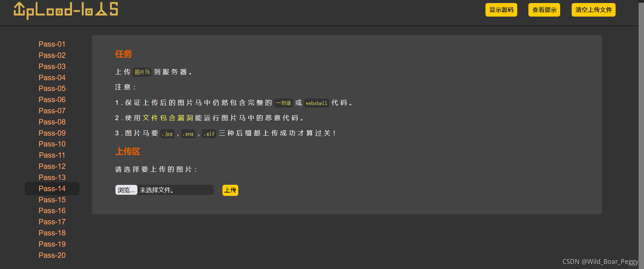Click the 文件包含漏洞 link

pyautogui.click(x=168, y=118)
